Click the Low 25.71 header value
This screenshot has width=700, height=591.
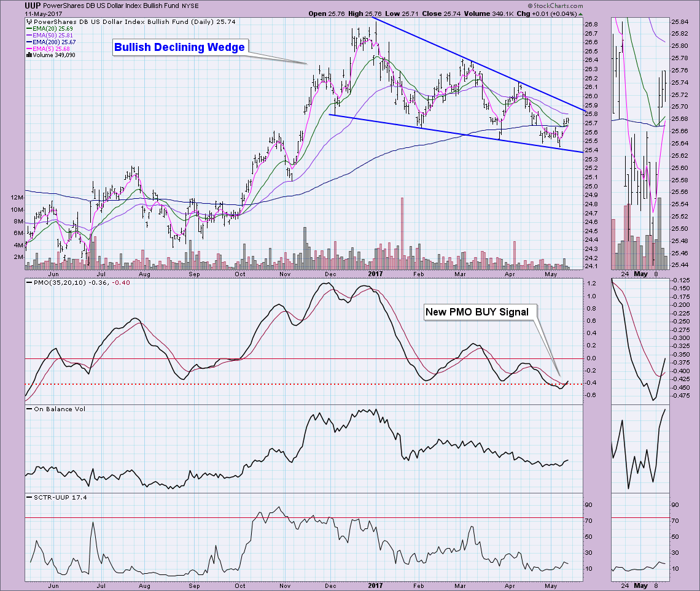(x=402, y=14)
